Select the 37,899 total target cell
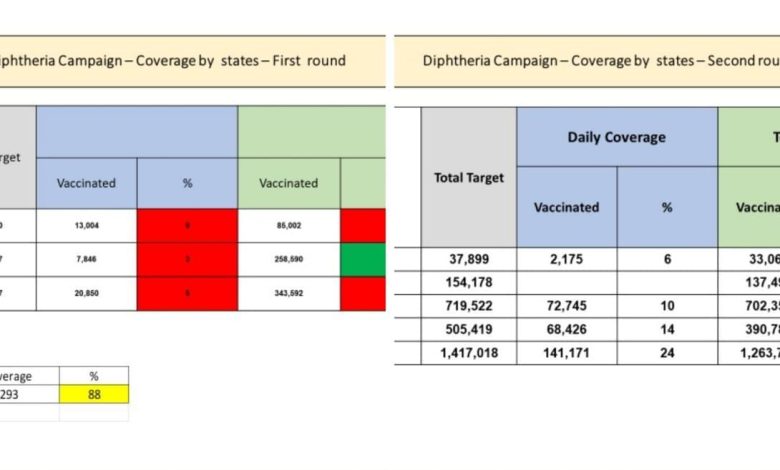Image resolution: width=780 pixels, height=470 pixels. point(469,259)
